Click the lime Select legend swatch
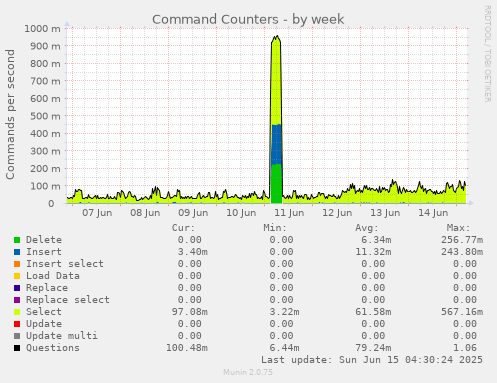This screenshot has width=497, height=383. point(17,312)
